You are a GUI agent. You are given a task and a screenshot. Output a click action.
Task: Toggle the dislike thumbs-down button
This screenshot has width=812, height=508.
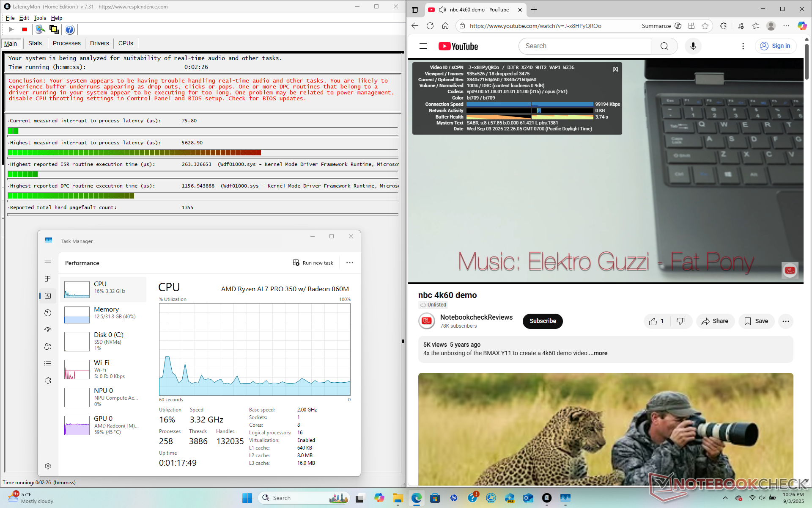(680, 321)
